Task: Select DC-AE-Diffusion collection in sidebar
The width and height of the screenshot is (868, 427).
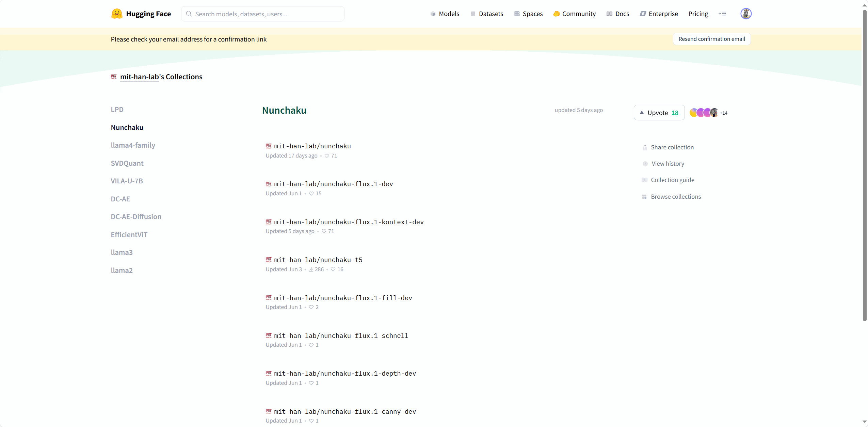Action: point(136,217)
